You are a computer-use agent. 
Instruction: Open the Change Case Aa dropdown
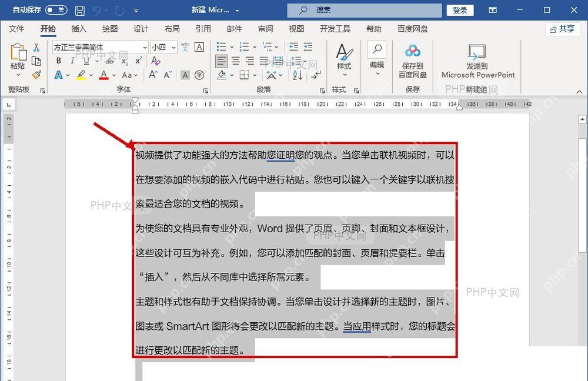tap(130, 75)
